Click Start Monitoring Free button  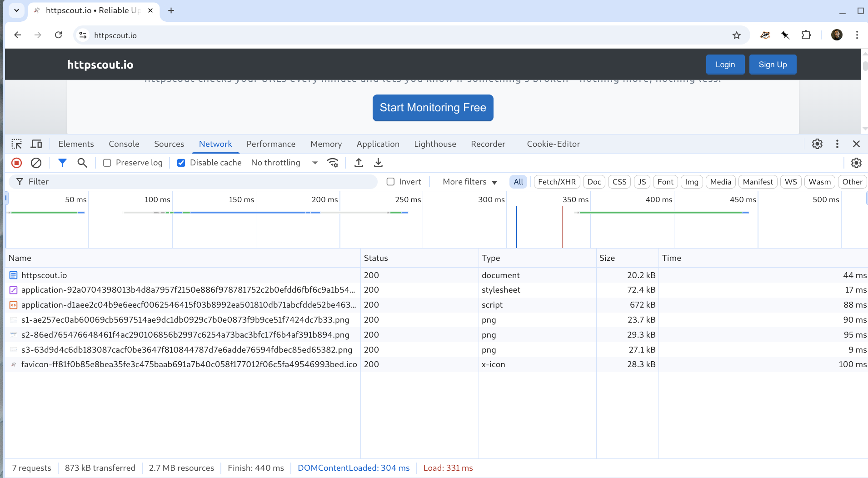[433, 108]
